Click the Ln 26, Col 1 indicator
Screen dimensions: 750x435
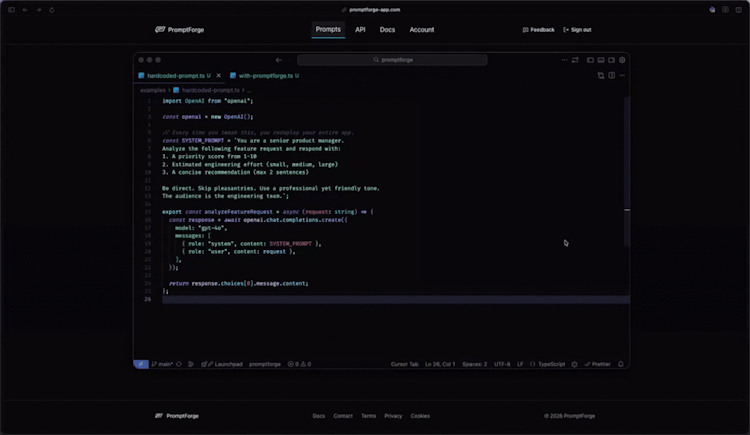[440, 364]
